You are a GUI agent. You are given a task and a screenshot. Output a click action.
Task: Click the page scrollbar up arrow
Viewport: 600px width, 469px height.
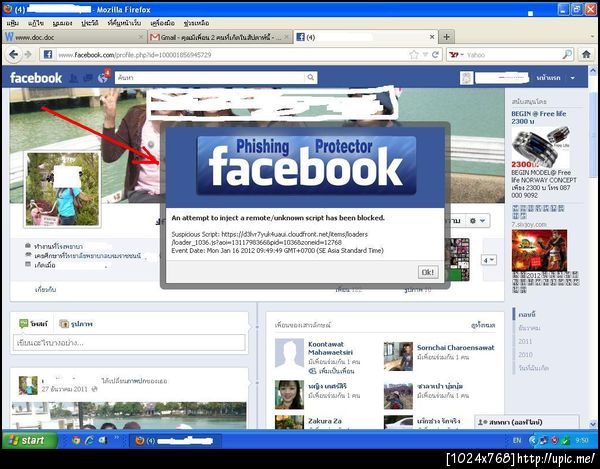[593, 70]
